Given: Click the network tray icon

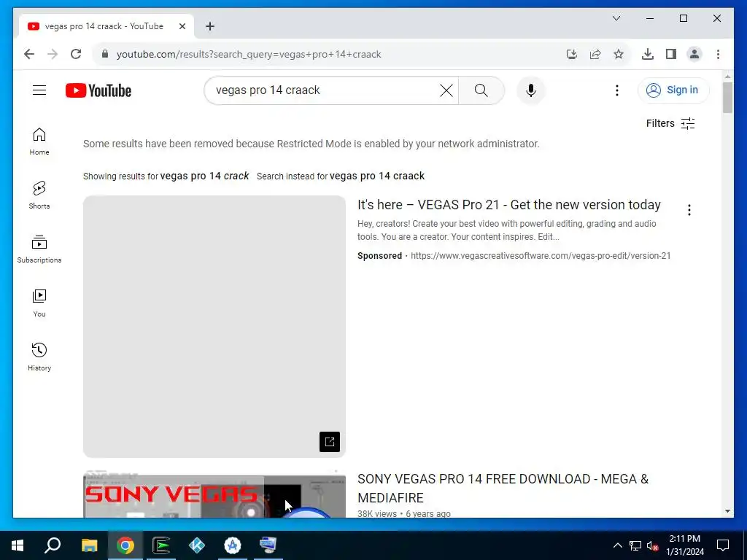Looking at the screenshot, I should tap(635, 545).
